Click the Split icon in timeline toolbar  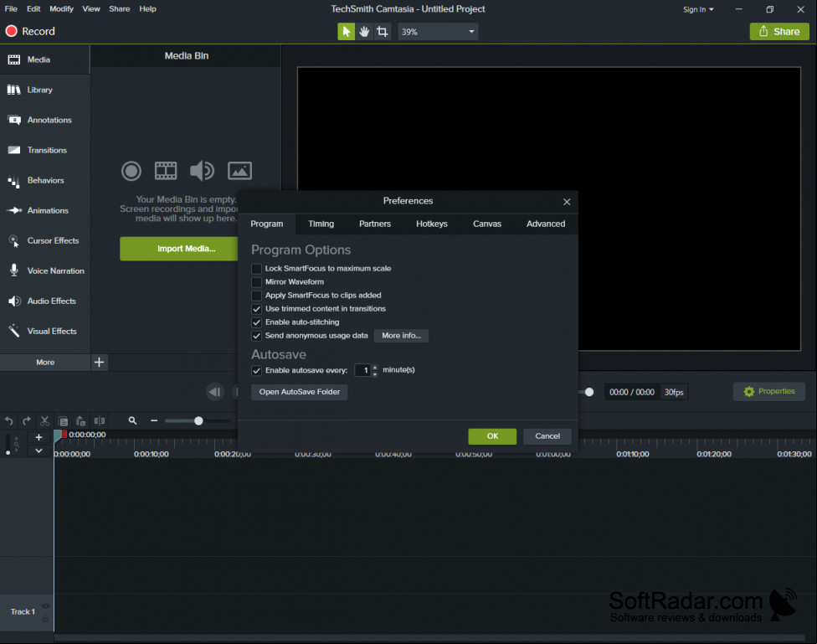[x=100, y=420]
